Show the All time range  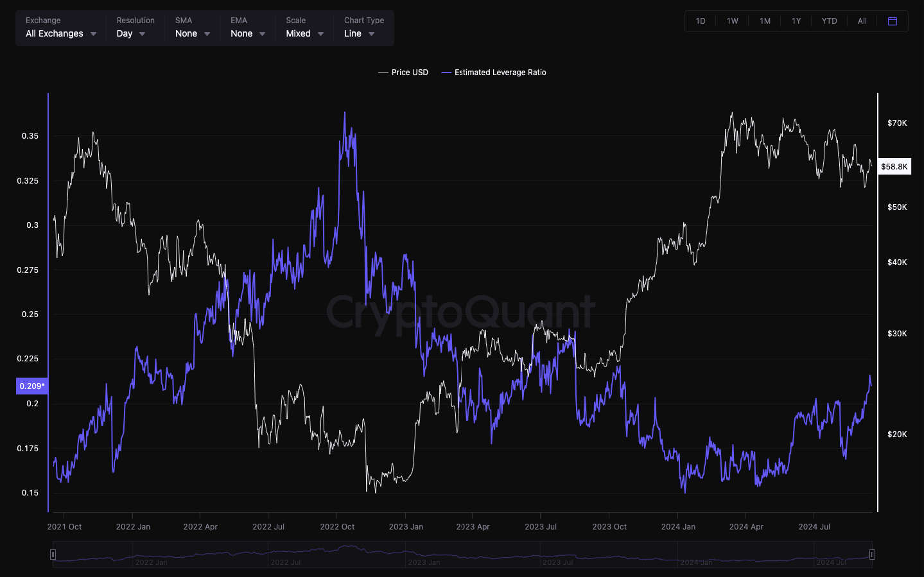pyautogui.click(x=862, y=21)
